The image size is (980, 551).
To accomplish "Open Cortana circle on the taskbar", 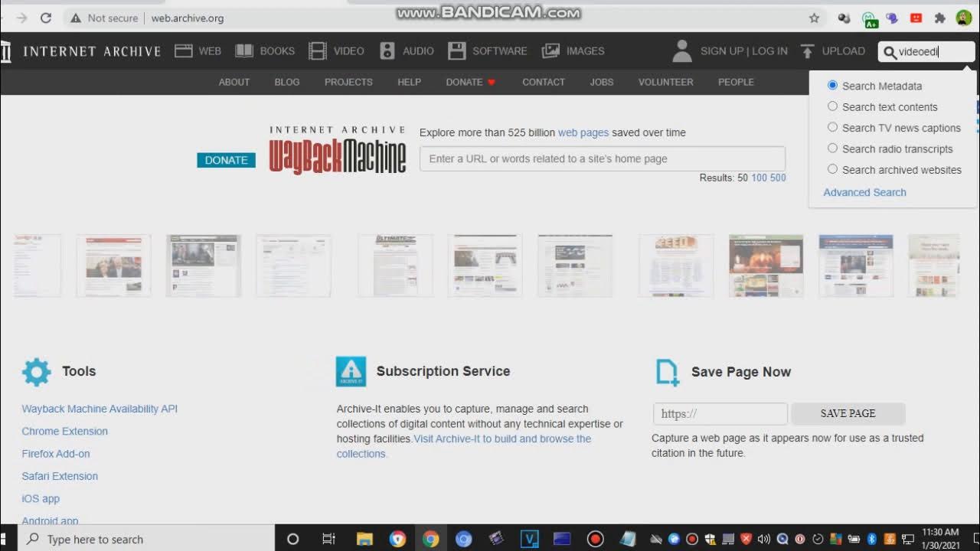I will click(292, 539).
